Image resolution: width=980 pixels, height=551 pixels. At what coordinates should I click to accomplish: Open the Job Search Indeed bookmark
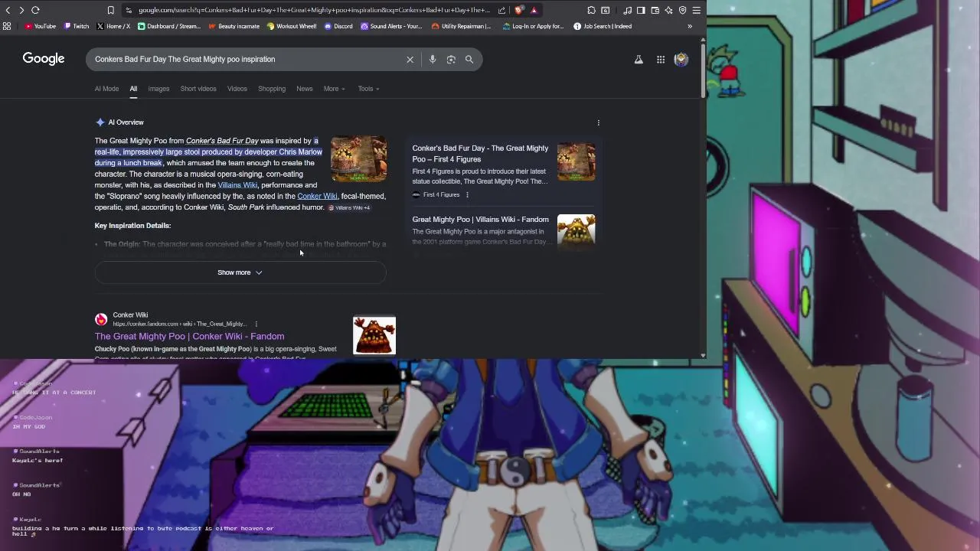[603, 26]
